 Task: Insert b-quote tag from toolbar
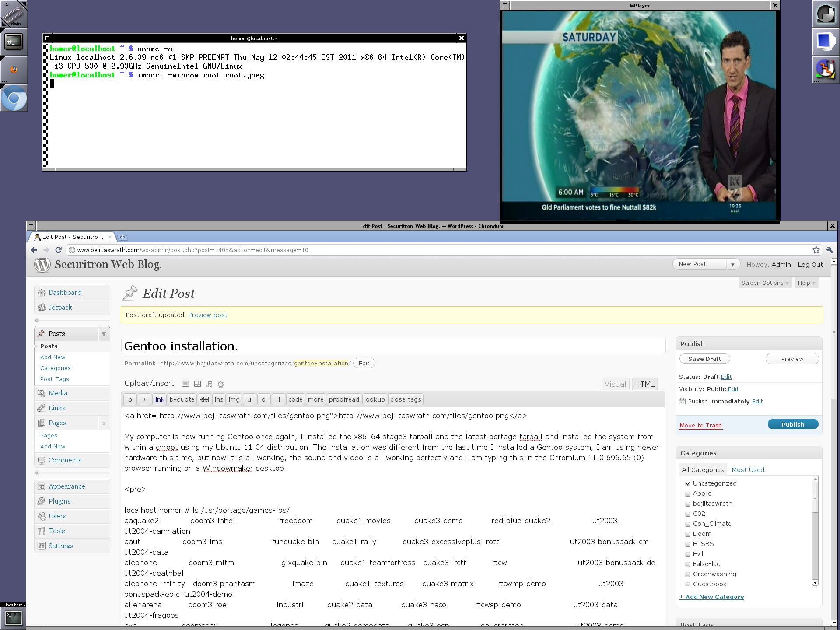point(182,399)
